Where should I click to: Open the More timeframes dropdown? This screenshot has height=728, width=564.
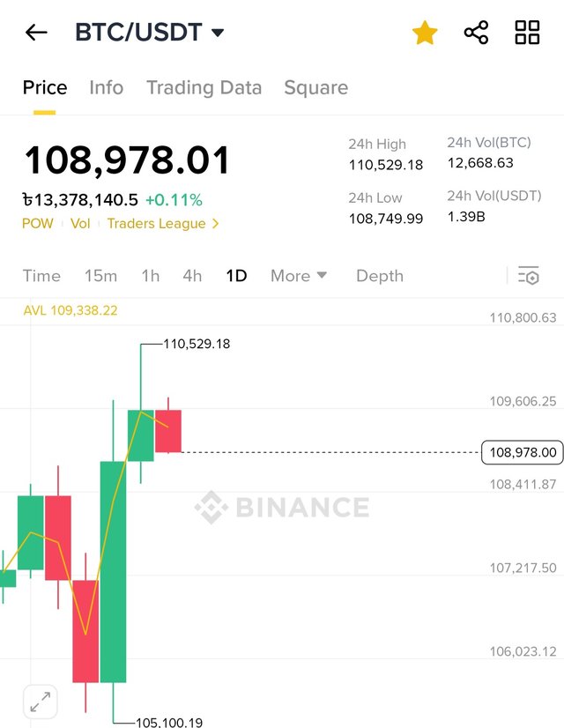pyautogui.click(x=299, y=276)
